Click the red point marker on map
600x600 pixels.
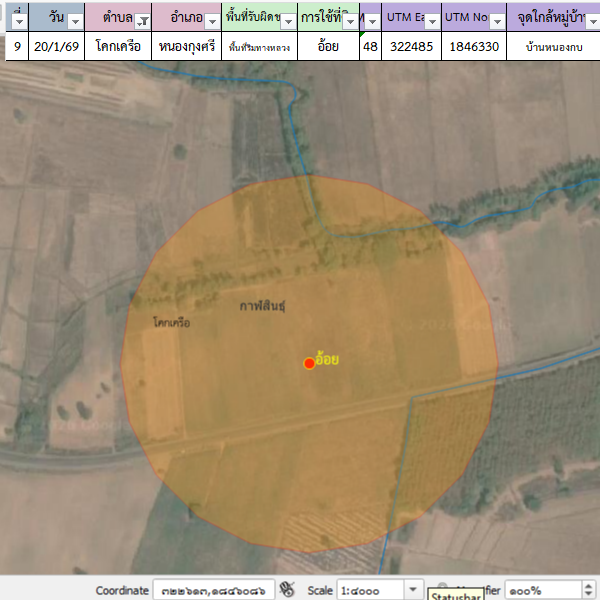click(310, 363)
